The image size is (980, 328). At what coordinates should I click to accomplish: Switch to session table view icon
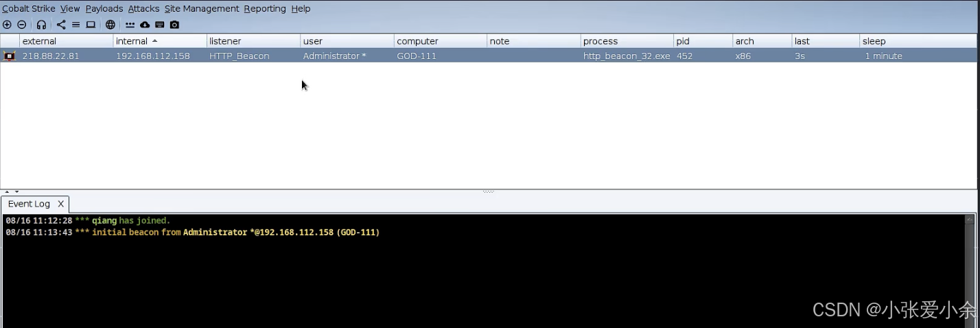(x=75, y=25)
